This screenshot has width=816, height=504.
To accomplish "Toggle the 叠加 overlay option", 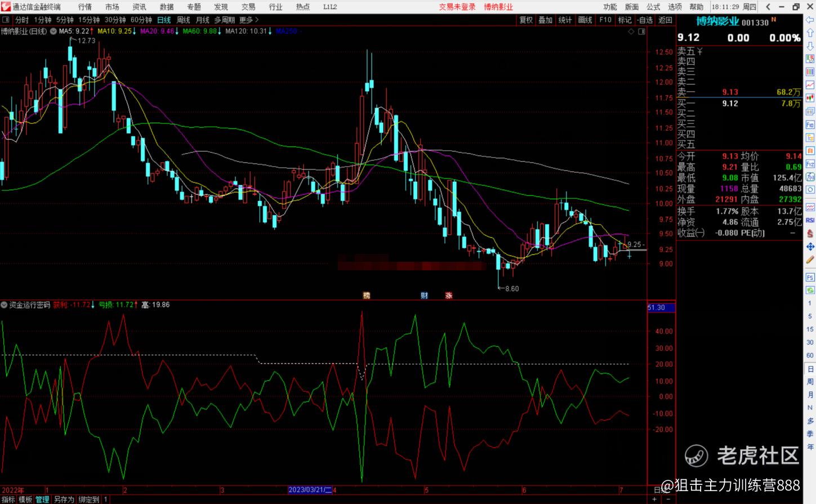I will (545, 20).
